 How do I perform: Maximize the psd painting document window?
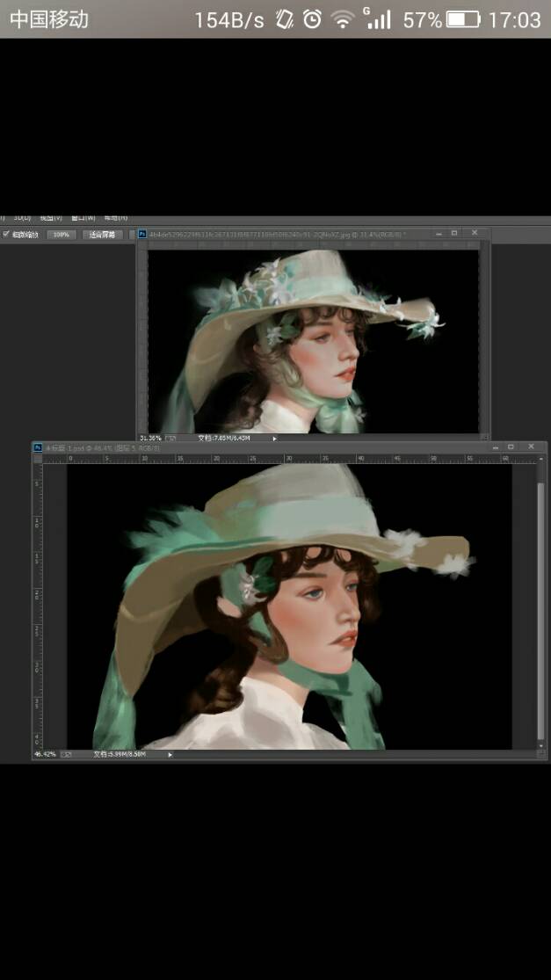511,447
